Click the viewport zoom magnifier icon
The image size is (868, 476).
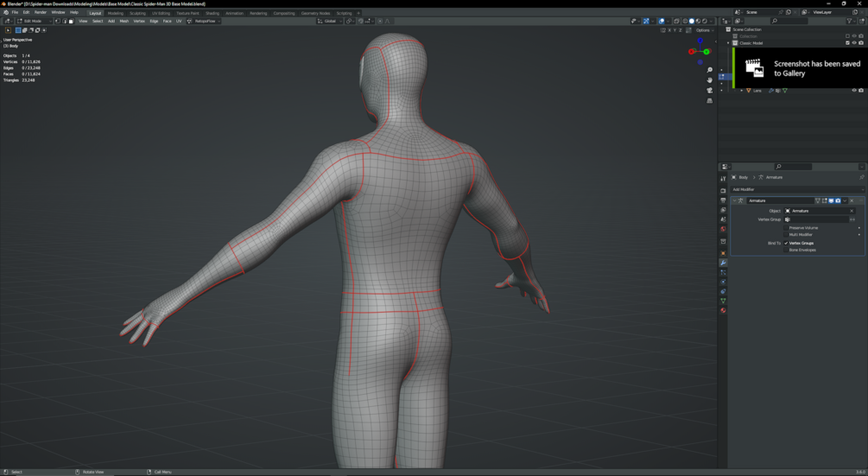[710, 70]
